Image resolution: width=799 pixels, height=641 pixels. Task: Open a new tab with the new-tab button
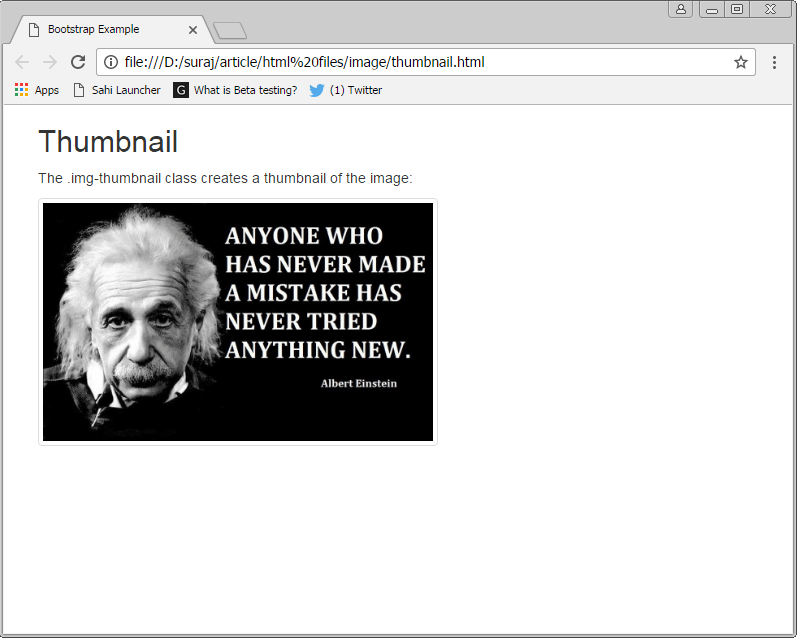[x=230, y=31]
